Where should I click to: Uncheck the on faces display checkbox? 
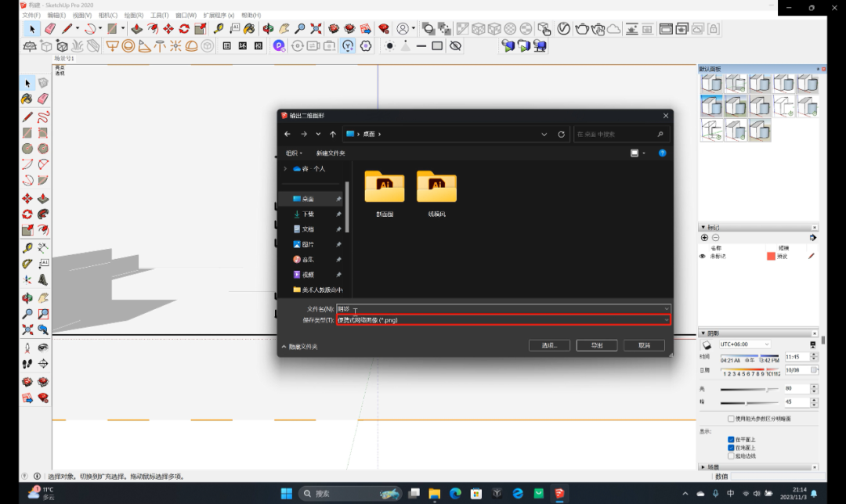pyautogui.click(x=731, y=440)
